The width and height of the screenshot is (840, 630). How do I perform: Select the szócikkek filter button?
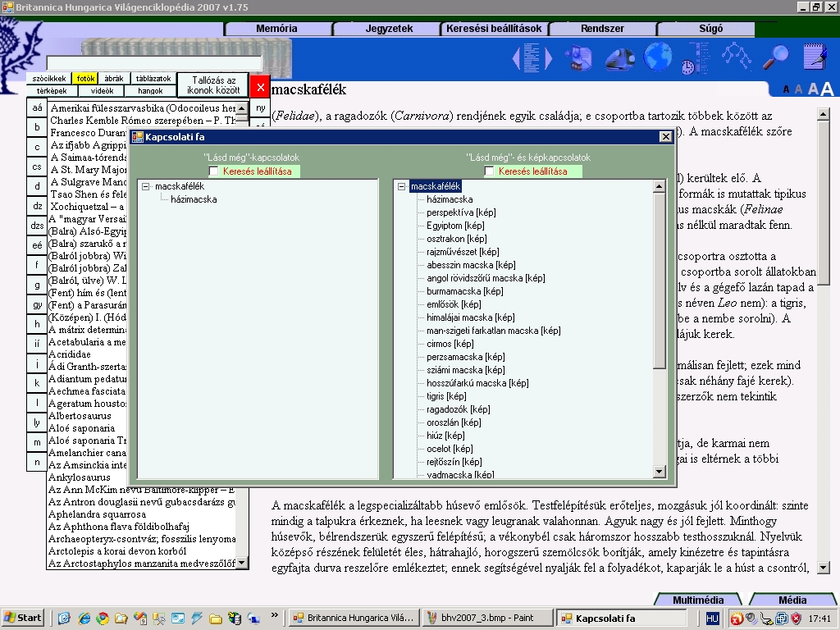48,79
